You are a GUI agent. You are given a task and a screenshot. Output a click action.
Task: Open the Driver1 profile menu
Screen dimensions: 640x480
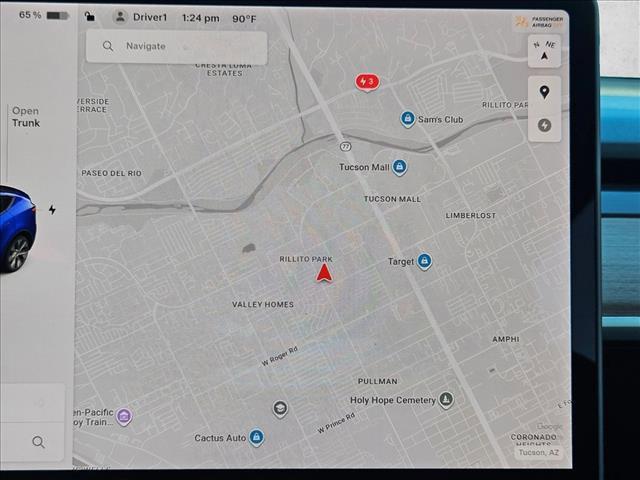coord(141,17)
